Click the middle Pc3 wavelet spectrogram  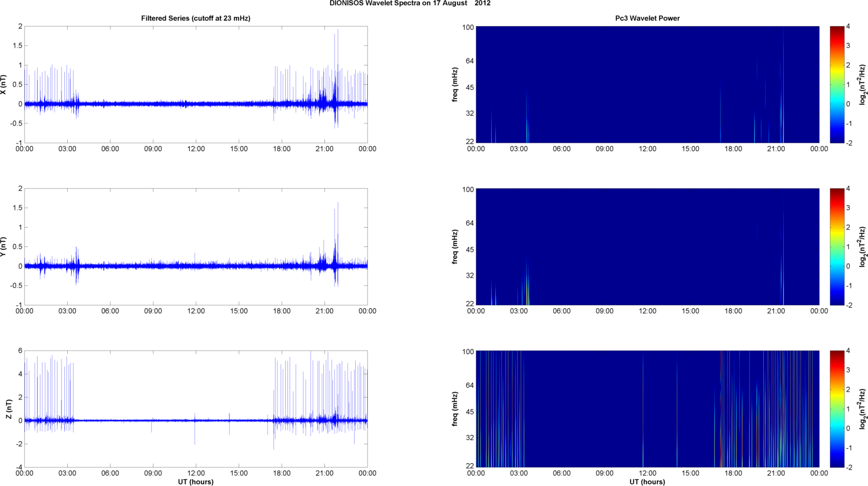tap(647, 246)
